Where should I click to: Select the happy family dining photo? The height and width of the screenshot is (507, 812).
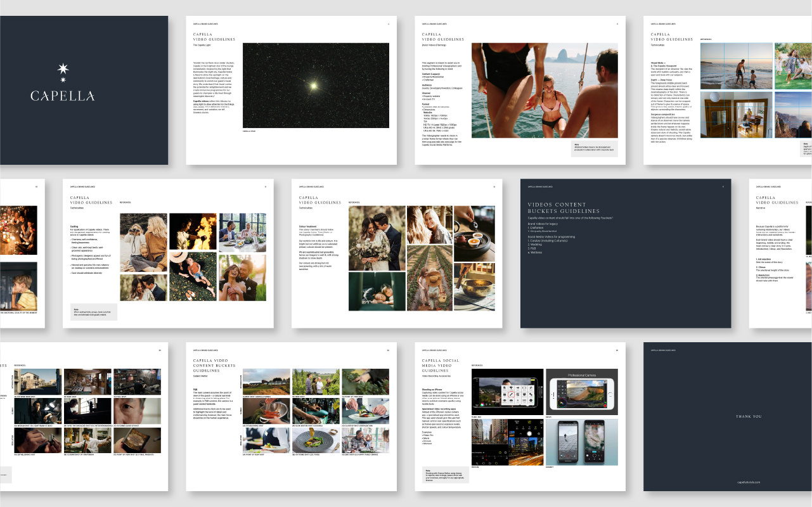(365, 440)
